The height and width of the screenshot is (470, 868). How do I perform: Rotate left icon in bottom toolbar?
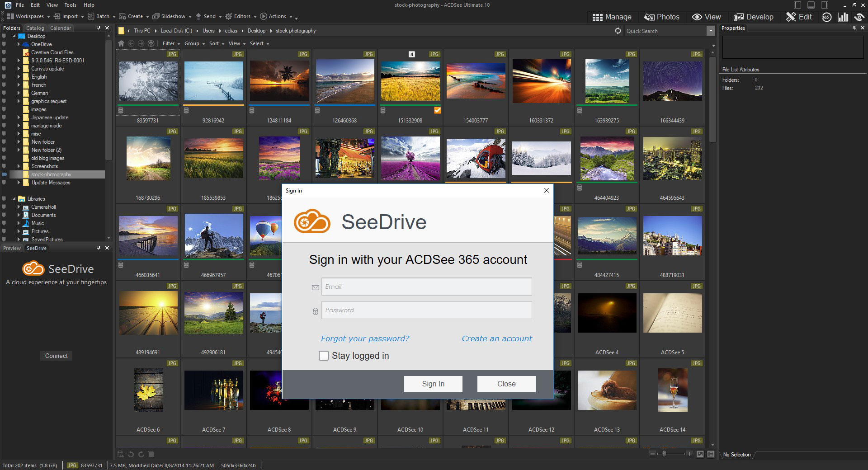click(x=131, y=454)
